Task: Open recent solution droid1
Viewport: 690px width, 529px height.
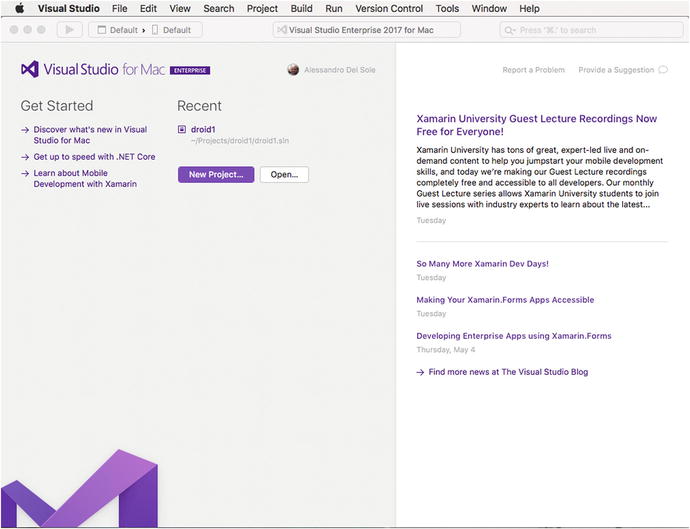Action: 203,129
